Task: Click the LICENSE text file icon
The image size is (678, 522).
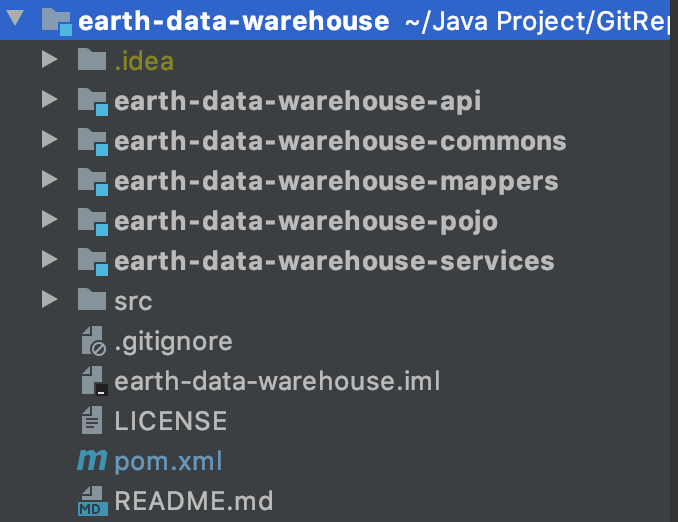Action: (92, 420)
